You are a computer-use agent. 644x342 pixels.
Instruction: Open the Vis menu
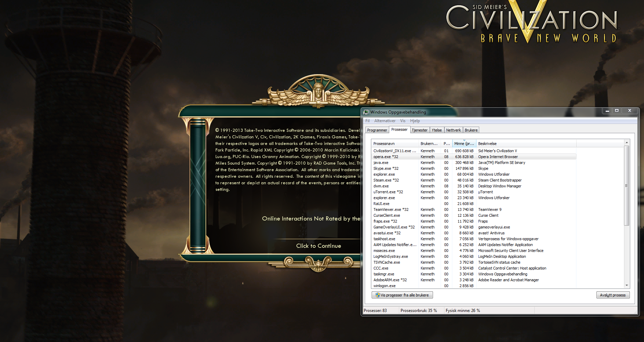403,121
